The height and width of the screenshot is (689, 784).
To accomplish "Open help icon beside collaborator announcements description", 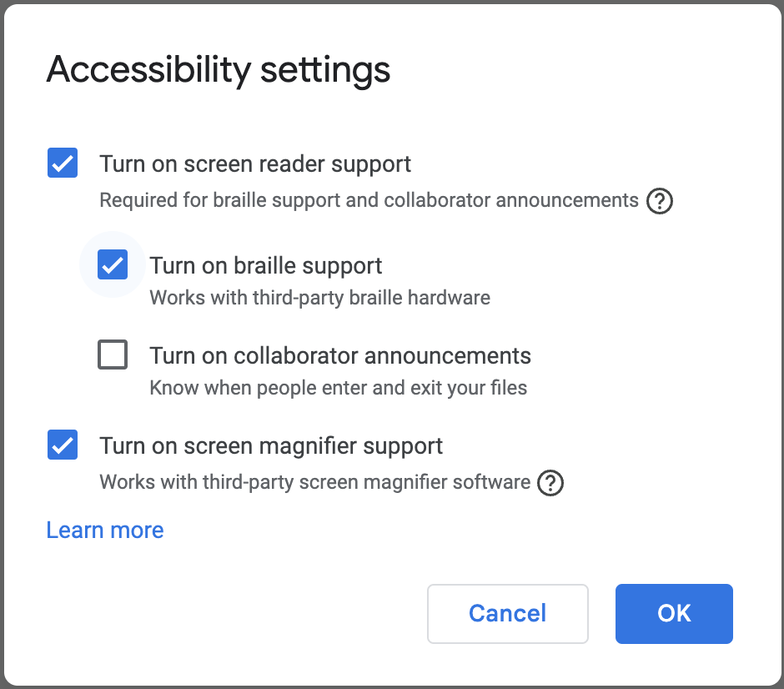I will pyautogui.click(x=660, y=201).
